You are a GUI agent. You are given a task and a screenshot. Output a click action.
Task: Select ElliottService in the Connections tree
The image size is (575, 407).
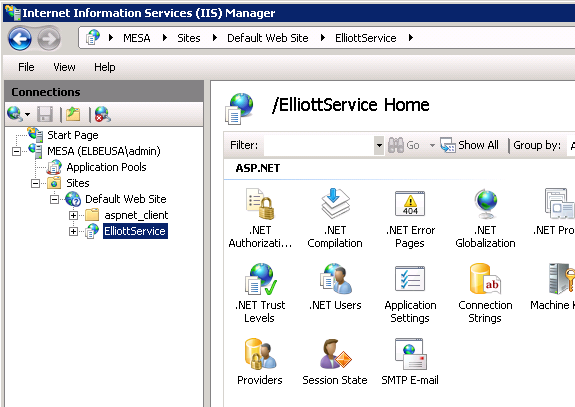click(135, 231)
